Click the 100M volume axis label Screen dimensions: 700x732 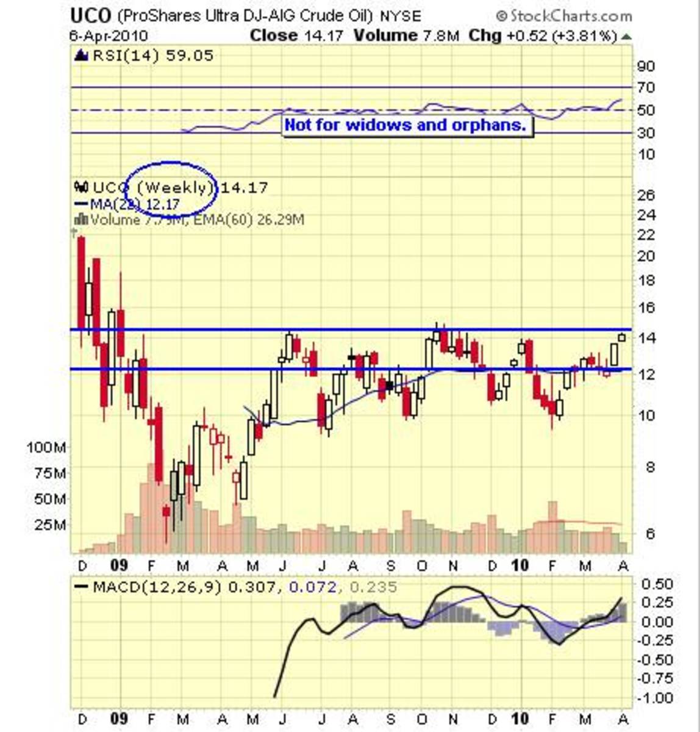pos(46,447)
